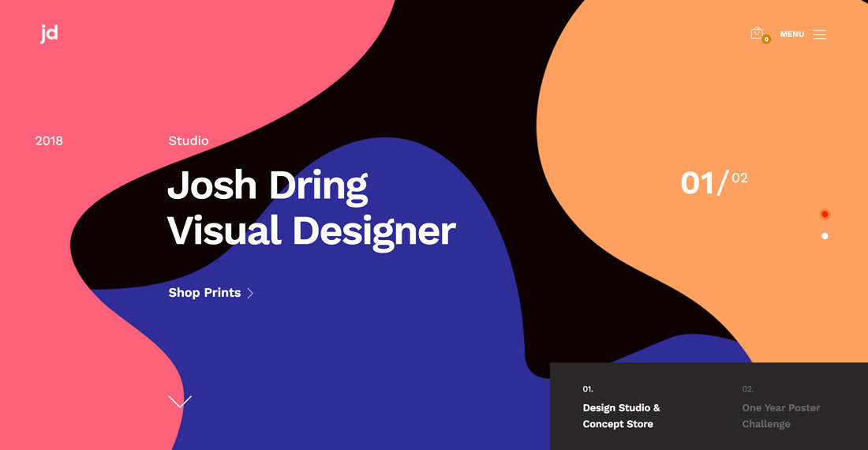Select Design Studio & Concept Store tab
Screen dimensions: 868x450
(621, 416)
